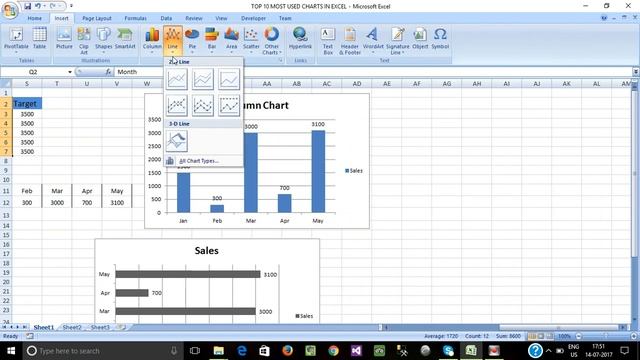The width and height of the screenshot is (640, 360).
Task: Open the Shapes gallery
Action: pyautogui.click(x=104, y=40)
